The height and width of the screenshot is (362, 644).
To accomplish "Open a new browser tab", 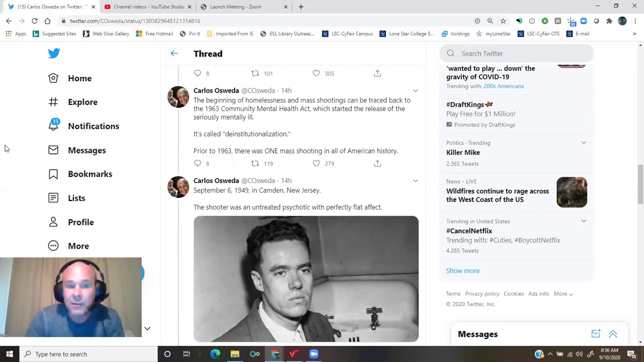I will (301, 7).
